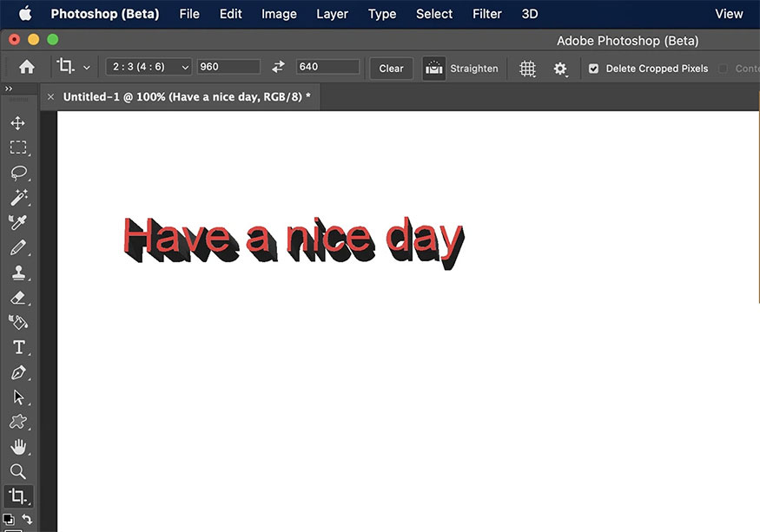Select the Move tool
Viewport: 760px width, 532px height.
click(x=18, y=123)
